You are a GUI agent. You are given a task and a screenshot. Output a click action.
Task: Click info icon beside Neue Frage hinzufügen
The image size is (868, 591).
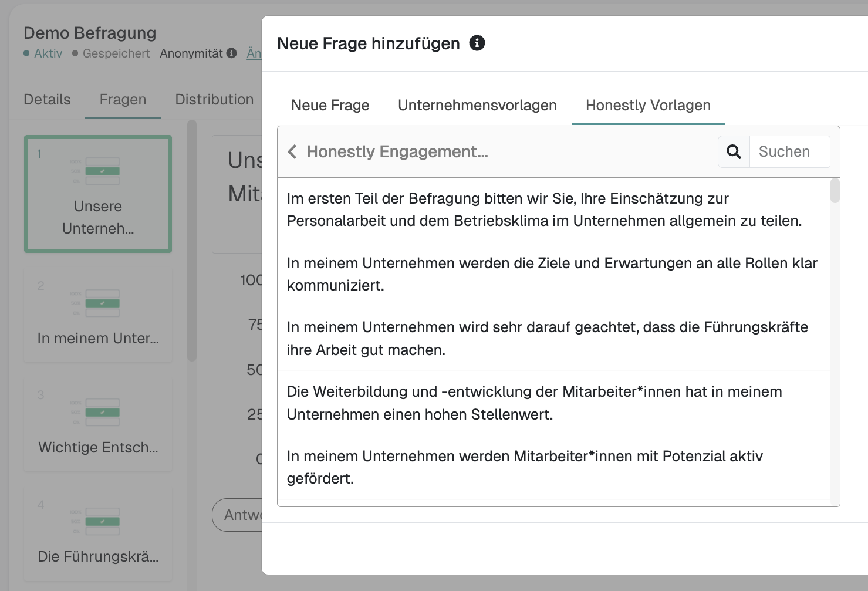(477, 43)
